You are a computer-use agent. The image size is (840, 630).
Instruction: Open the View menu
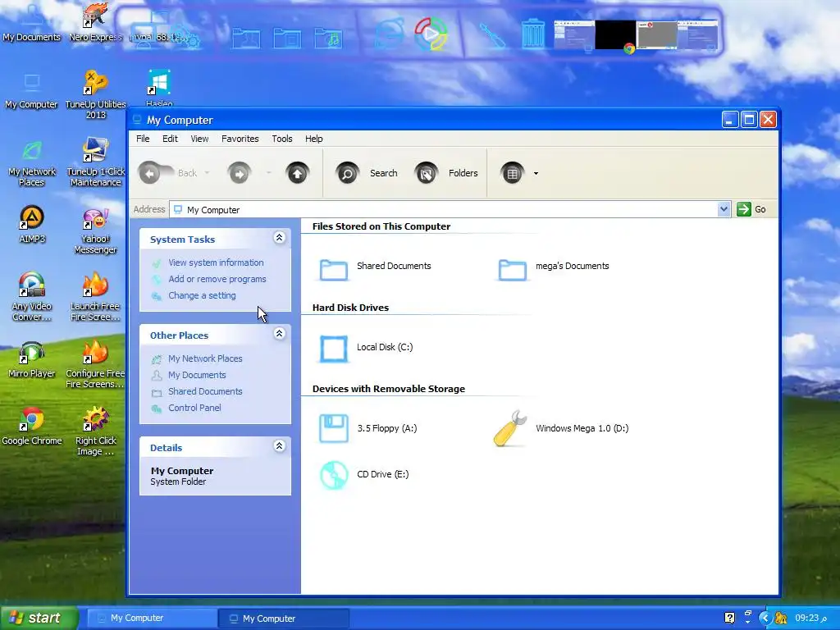coord(199,139)
